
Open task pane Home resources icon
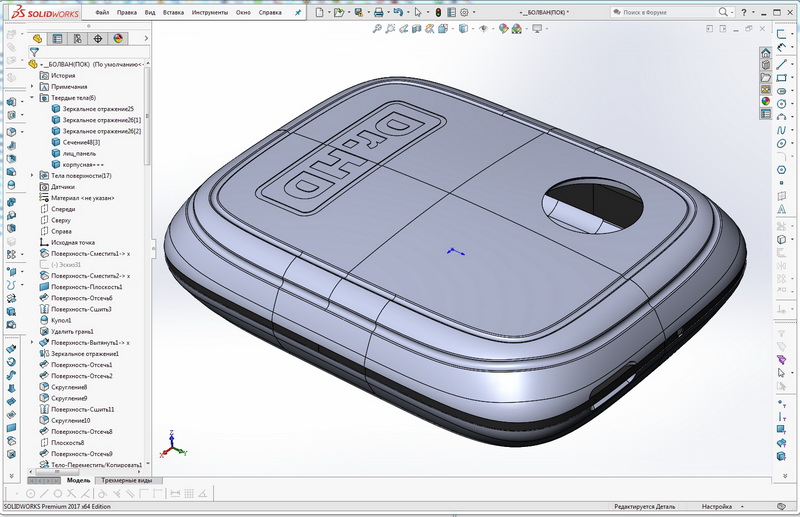coord(765,53)
